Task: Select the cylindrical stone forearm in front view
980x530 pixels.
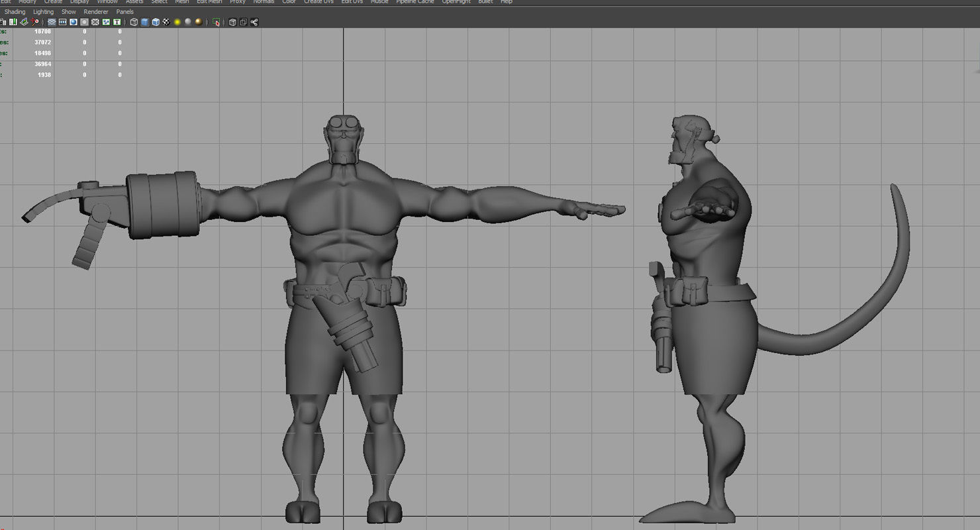Action: coord(163,205)
